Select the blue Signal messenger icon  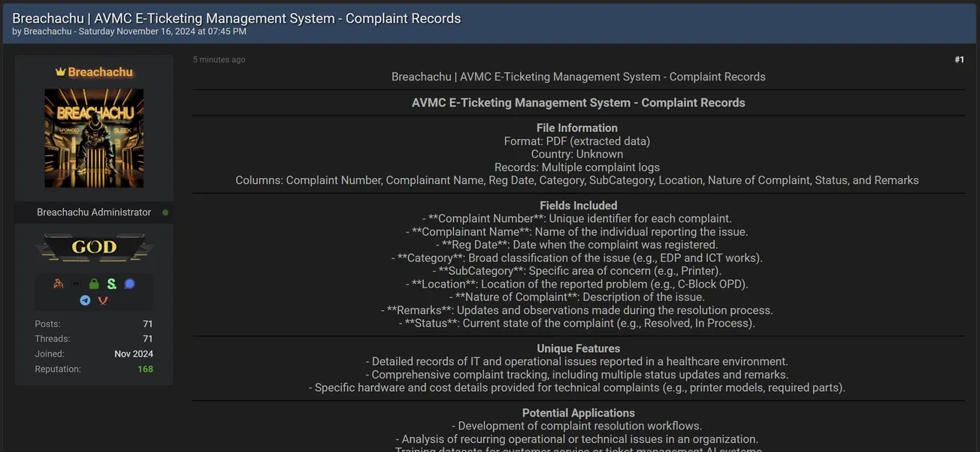tap(129, 284)
